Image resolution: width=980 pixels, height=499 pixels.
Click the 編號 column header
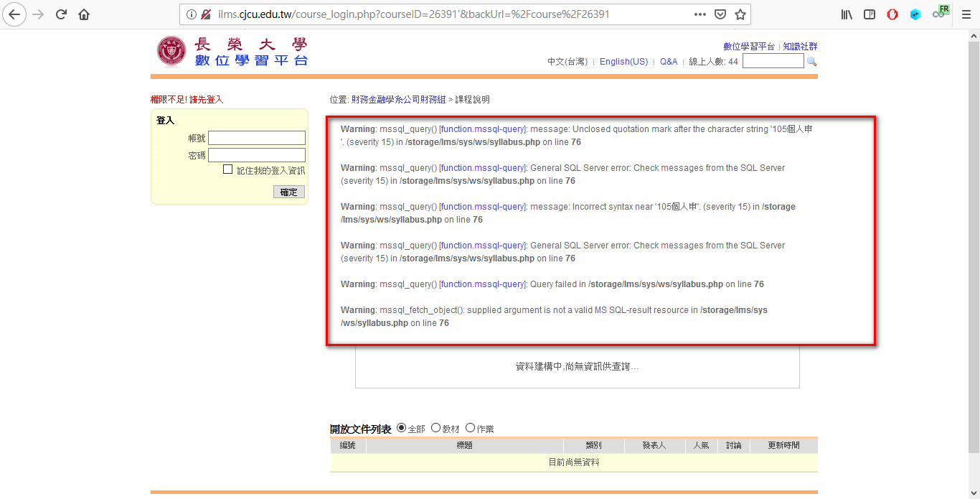(348, 446)
